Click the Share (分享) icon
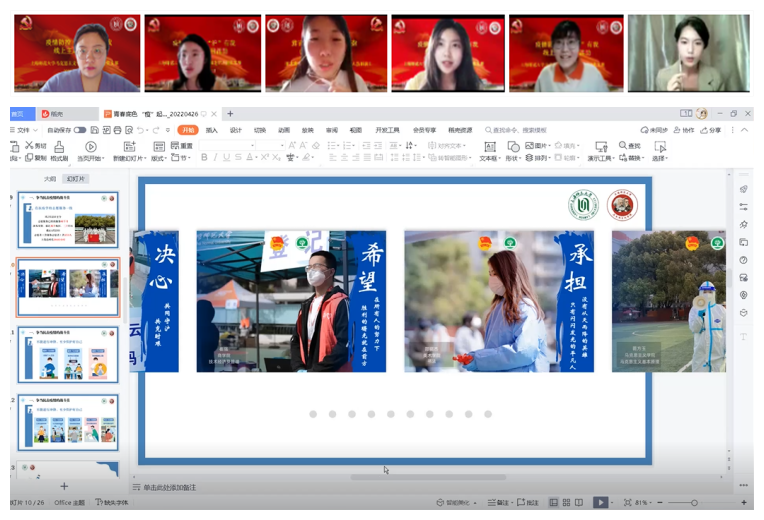The width and height of the screenshot is (764, 520). [x=710, y=130]
